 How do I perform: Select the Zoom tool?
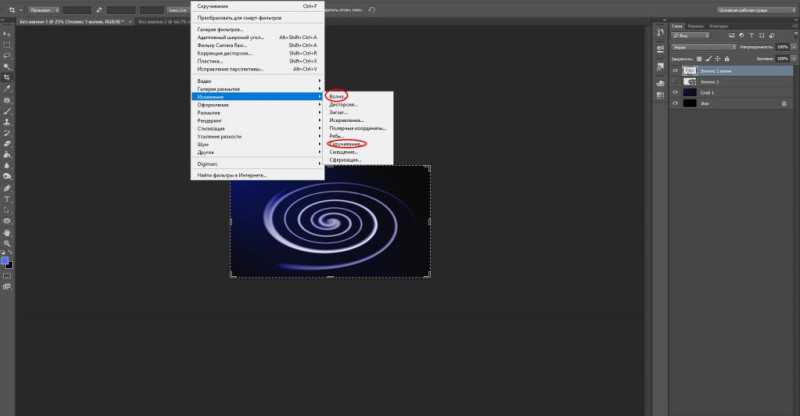pos(7,243)
